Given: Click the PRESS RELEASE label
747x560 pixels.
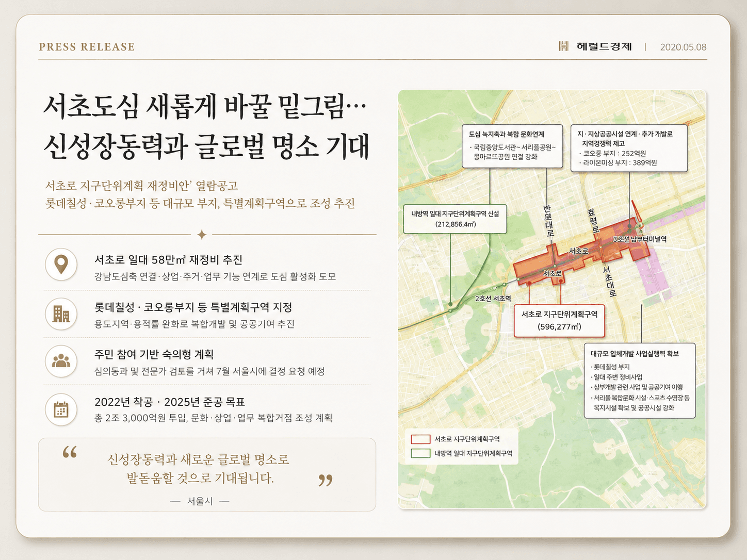Looking at the screenshot, I should [87, 47].
